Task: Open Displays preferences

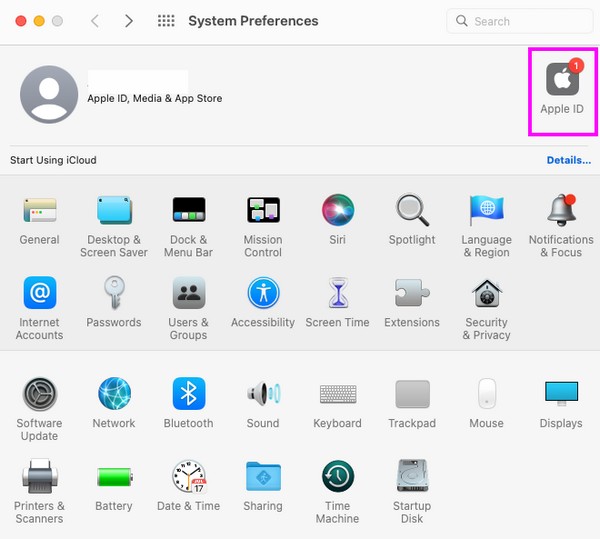Action: click(x=561, y=394)
